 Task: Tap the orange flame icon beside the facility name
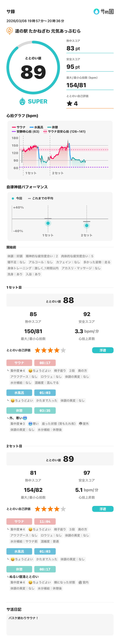(x=9, y=31)
